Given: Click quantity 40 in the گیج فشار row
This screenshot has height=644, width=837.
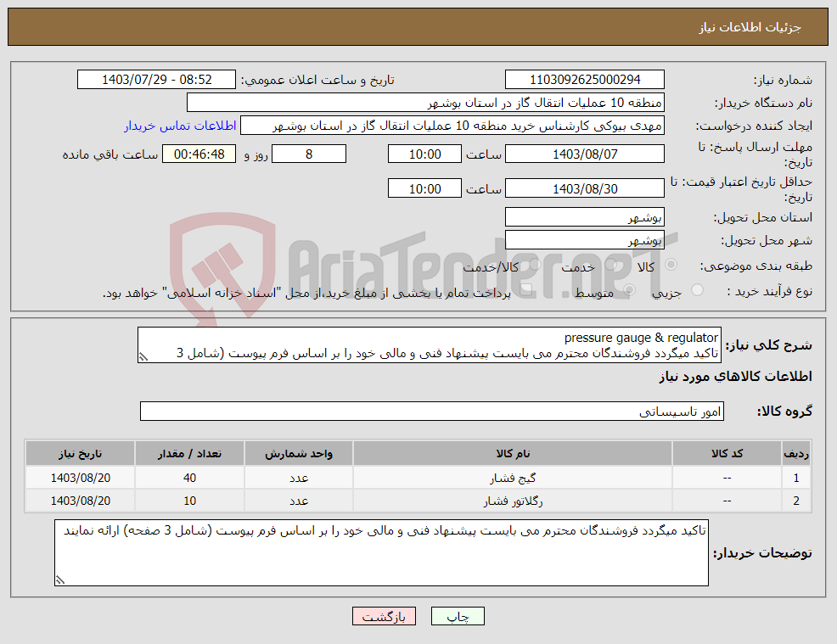Looking at the screenshot, I should pyautogui.click(x=189, y=478).
